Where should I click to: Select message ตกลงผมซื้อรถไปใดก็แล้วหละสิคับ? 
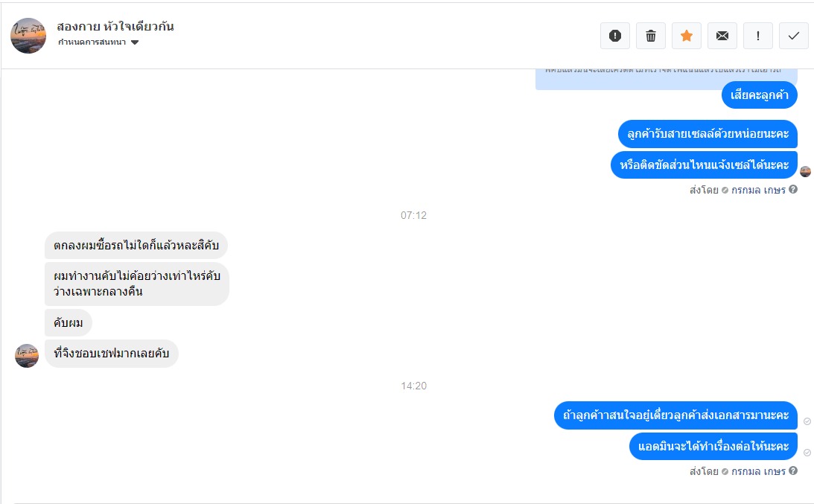tap(136, 245)
